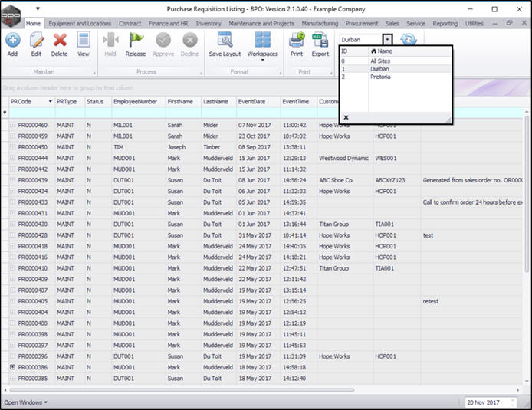
Task: Sort by the LastName column header
Action: click(x=218, y=101)
